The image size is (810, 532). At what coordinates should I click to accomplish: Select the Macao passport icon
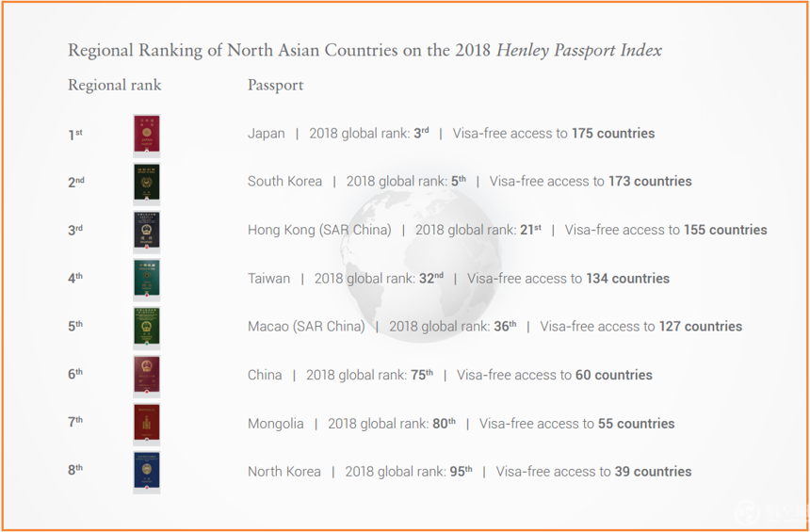tap(146, 327)
